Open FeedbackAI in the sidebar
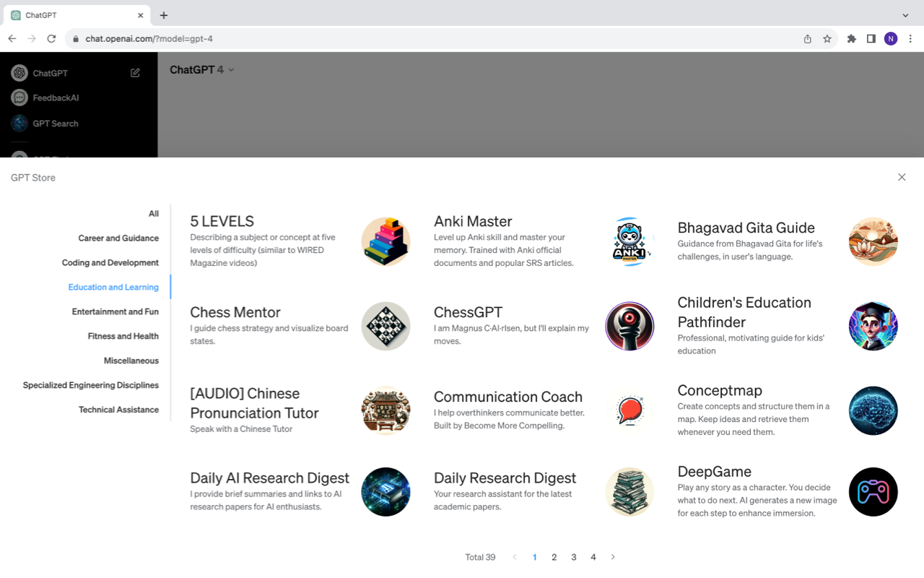Screen dimensions: 924x578 click(x=56, y=98)
